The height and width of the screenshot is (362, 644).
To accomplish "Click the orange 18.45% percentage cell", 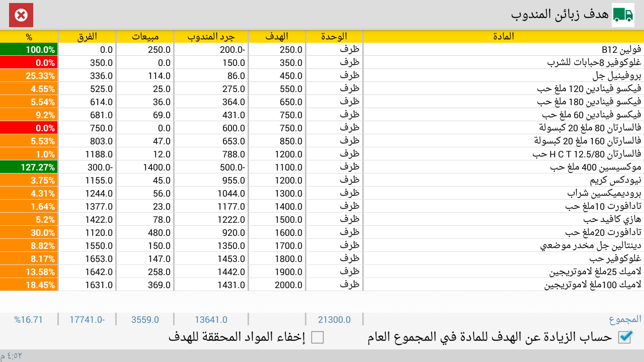I will (x=29, y=285).
